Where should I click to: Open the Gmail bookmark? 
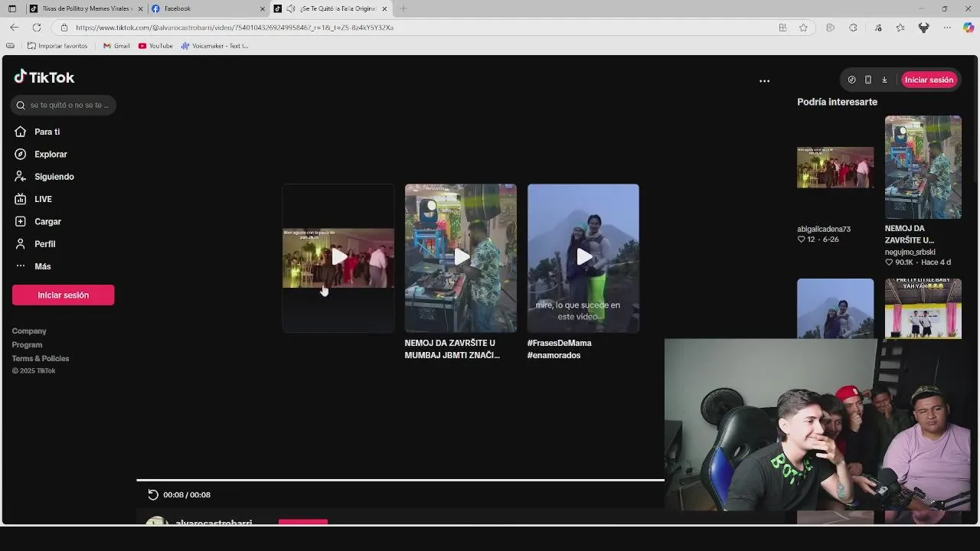(x=116, y=46)
